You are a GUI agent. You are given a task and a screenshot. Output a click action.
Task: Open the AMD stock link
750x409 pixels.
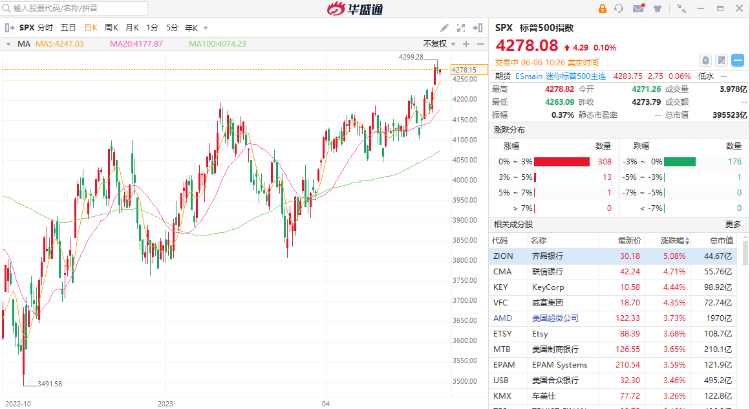(x=502, y=318)
